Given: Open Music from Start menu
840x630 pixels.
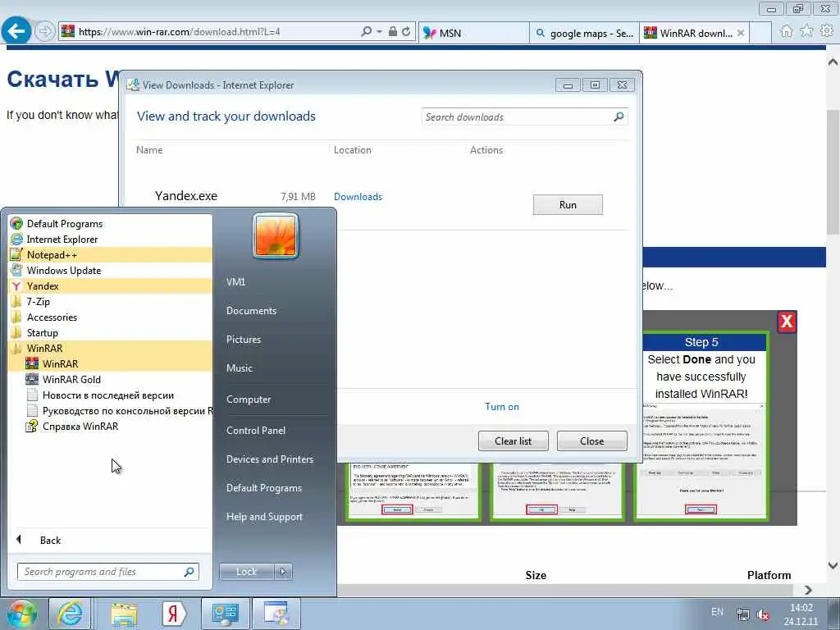Looking at the screenshot, I should click(x=240, y=368).
